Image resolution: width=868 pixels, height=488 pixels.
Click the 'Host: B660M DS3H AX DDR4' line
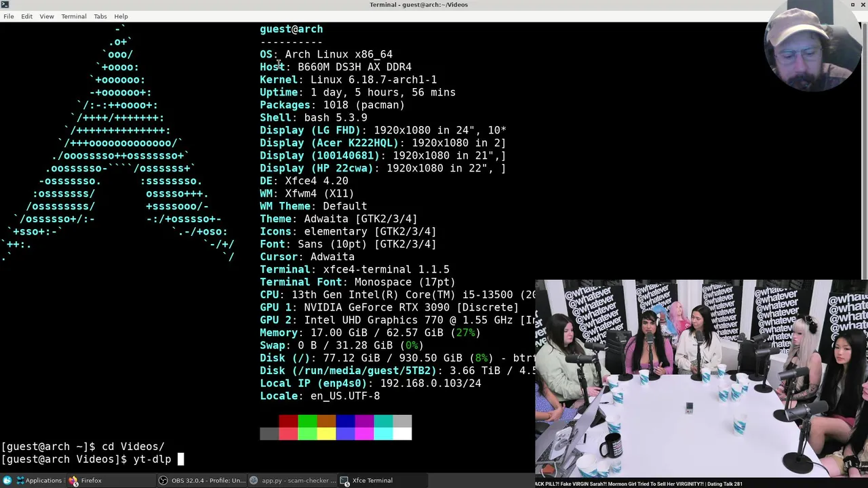[336, 67]
